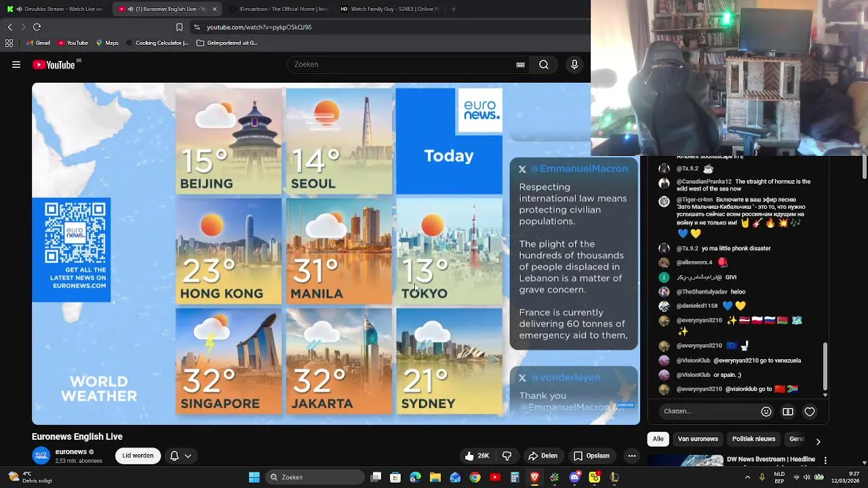Open the DW News livestream thumbnail
868x488 pixels.
point(685,462)
